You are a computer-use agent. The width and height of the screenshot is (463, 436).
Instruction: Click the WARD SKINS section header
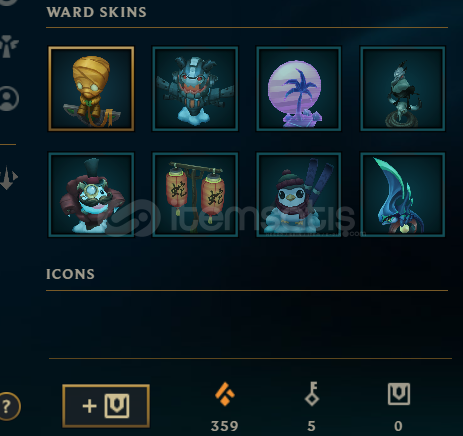click(x=96, y=12)
